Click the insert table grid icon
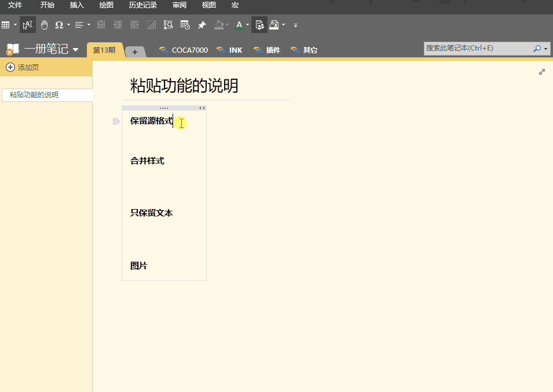 pos(6,25)
